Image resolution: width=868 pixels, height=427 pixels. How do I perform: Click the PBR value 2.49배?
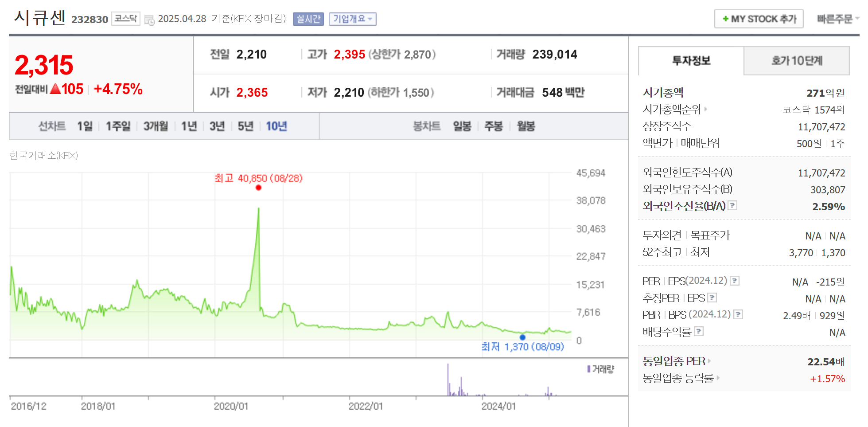[797, 316]
